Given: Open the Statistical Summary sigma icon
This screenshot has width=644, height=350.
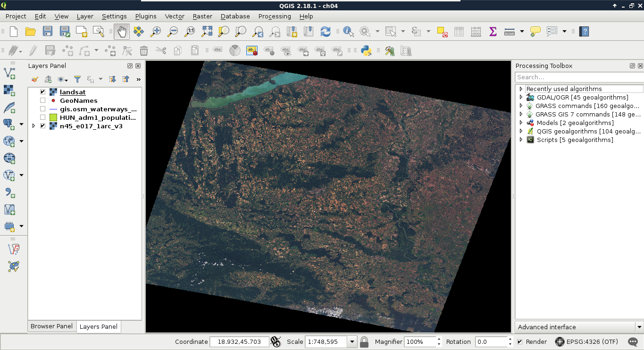Looking at the screenshot, I should pos(493,32).
